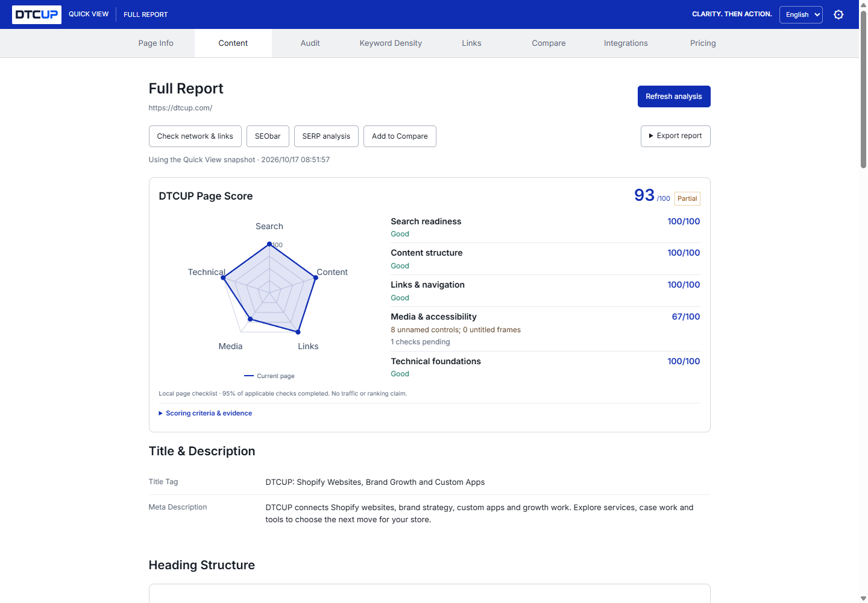The image size is (868, 603).
Task: Open the Keyword Density tab
Action: pyautogui.click(x=391, y=43)
